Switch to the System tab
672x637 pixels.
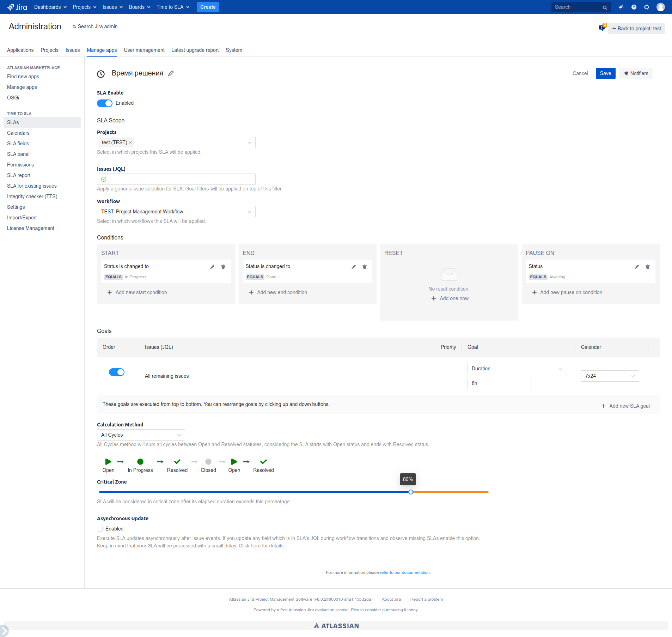click(234, 50)
